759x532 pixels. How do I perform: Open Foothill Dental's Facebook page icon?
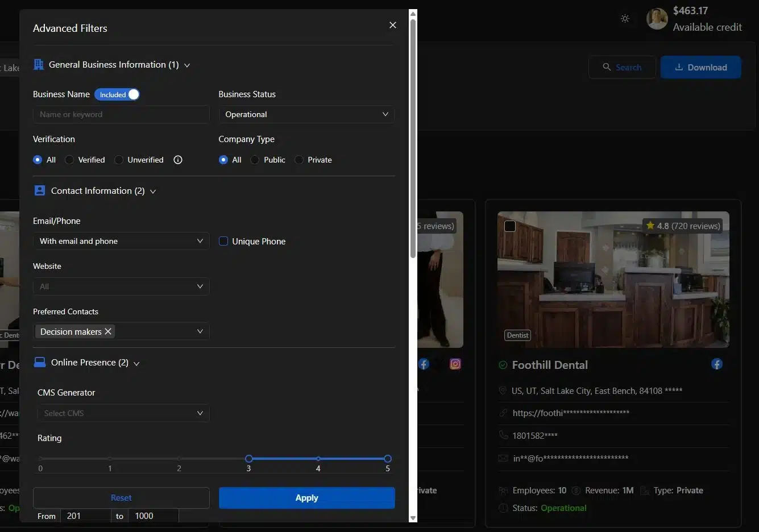[x=716, y=364]
